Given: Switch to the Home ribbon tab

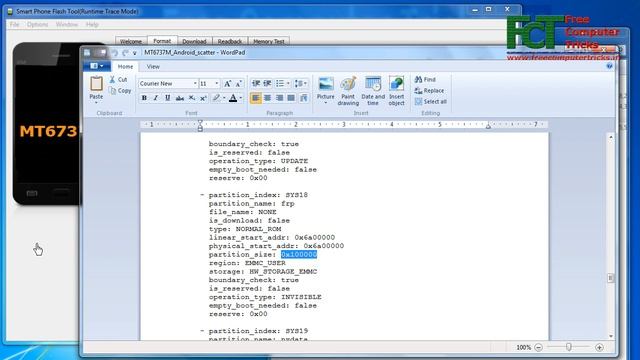Looking at the screenshot, I should 125,67.
